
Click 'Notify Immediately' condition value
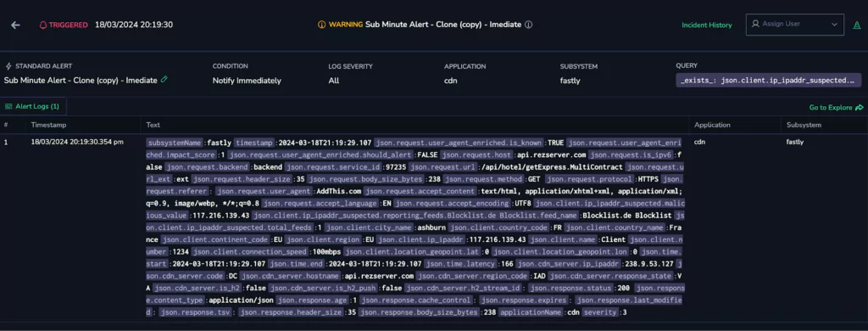(x=247, y=81)
